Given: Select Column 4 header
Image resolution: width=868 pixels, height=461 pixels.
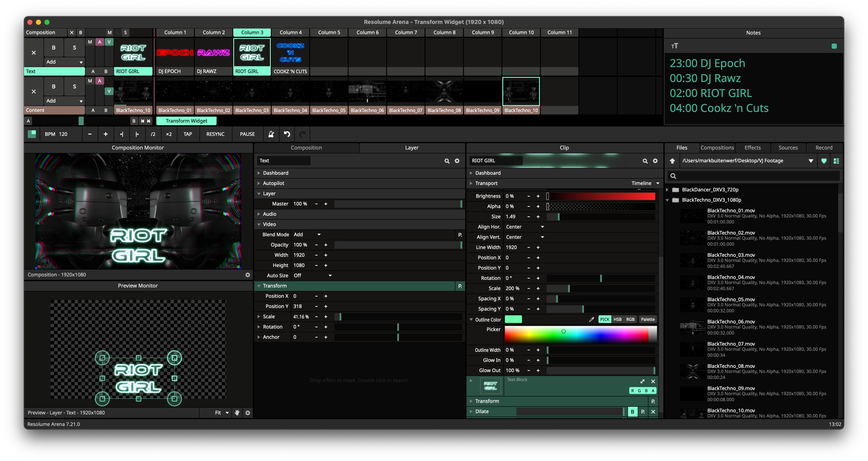Looking at the screenshot, I should 291,32.
